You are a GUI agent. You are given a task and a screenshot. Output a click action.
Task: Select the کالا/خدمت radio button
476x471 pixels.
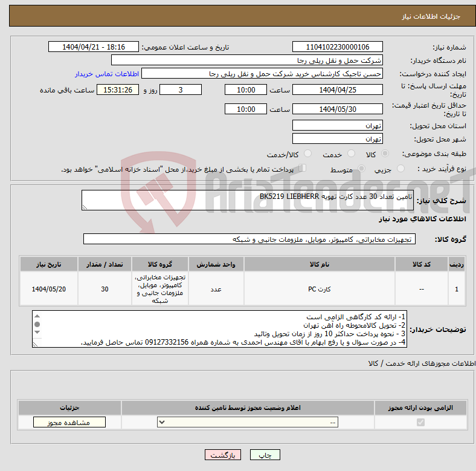pos(308,154)
